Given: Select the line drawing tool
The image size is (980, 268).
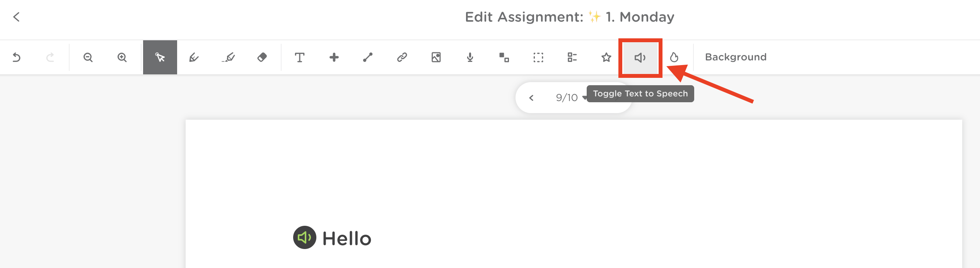Looking at the screenshot, I should tap(368, 58).
